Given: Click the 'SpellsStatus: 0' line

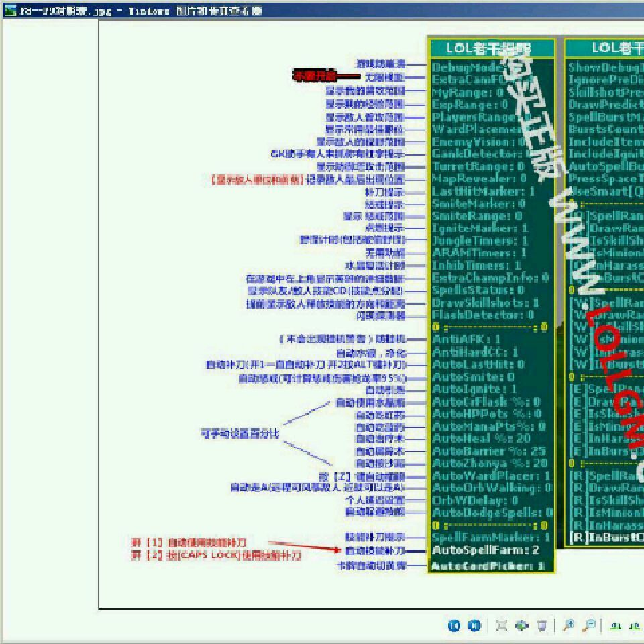Looking at the screenshot, I should pos(478,290).
